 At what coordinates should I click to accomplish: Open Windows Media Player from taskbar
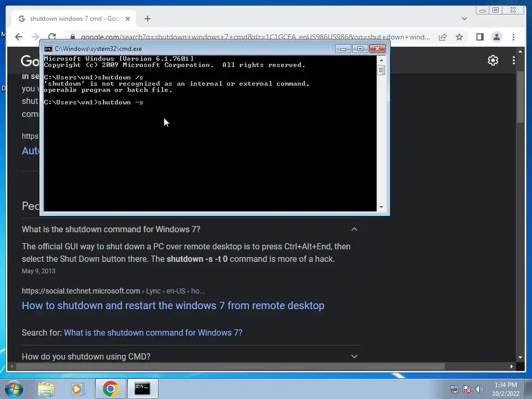point(77,389)
